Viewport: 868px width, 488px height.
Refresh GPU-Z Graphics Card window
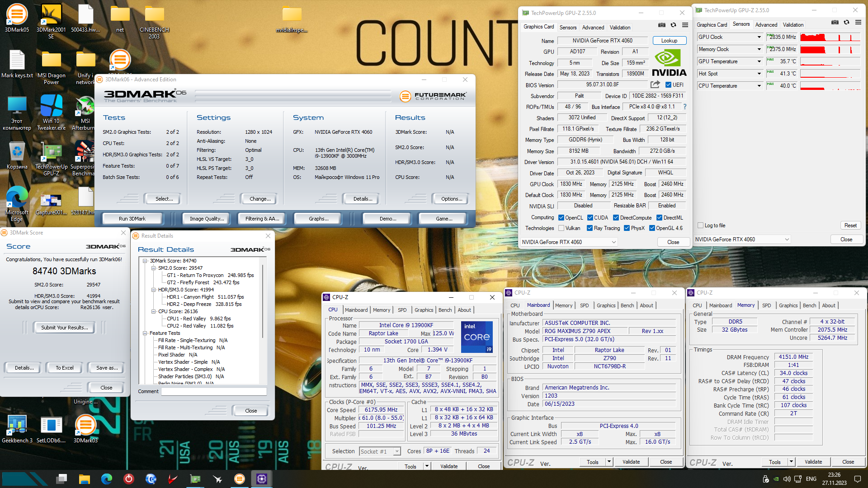(674, 25)
